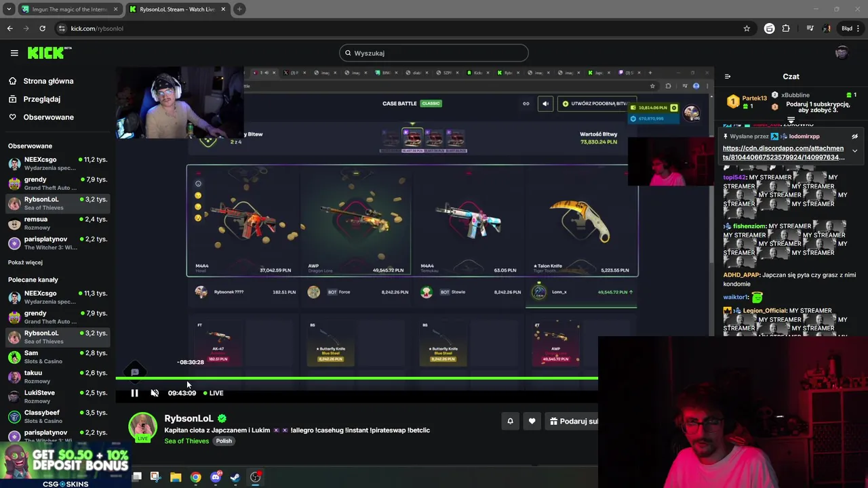Go to Strona główna in sidebar

[41, 81]
